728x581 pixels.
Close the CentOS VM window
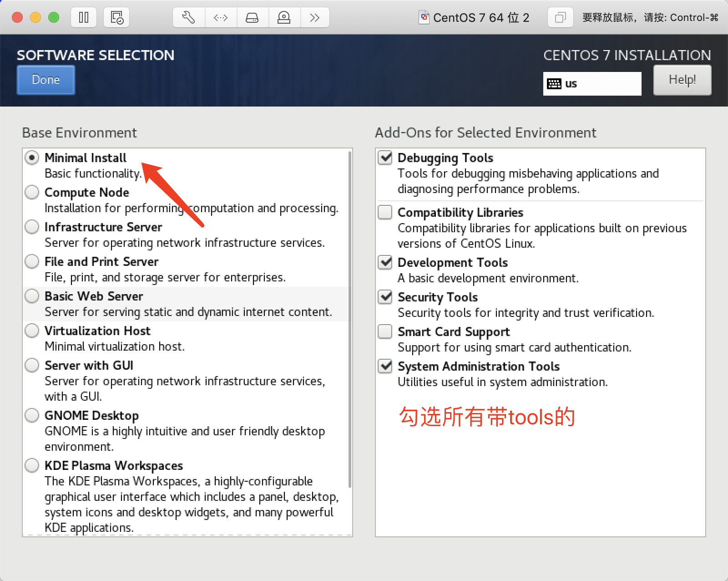coord(17,17)
